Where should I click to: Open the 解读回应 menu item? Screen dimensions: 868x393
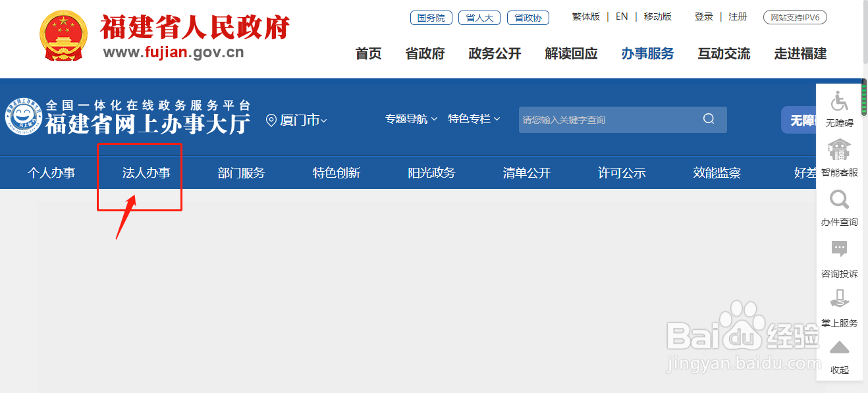[x=571, y=54]
